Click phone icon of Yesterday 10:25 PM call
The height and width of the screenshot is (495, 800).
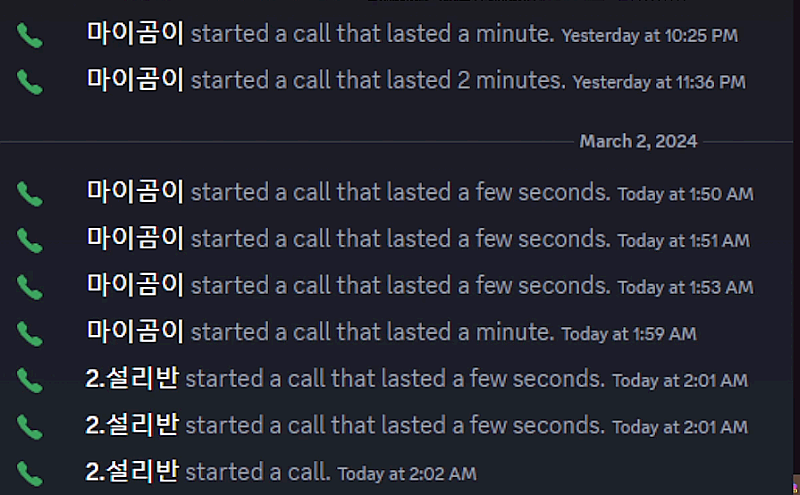(x=30, y=36)
